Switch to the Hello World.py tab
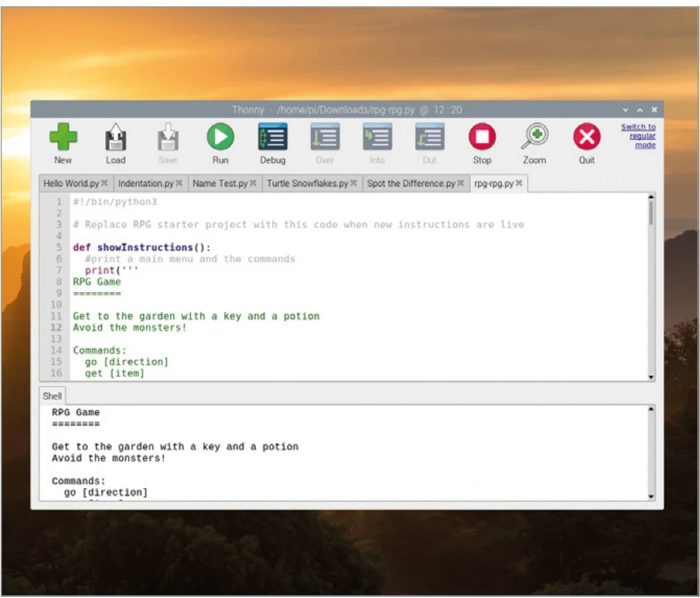 [x=71, y=184]
